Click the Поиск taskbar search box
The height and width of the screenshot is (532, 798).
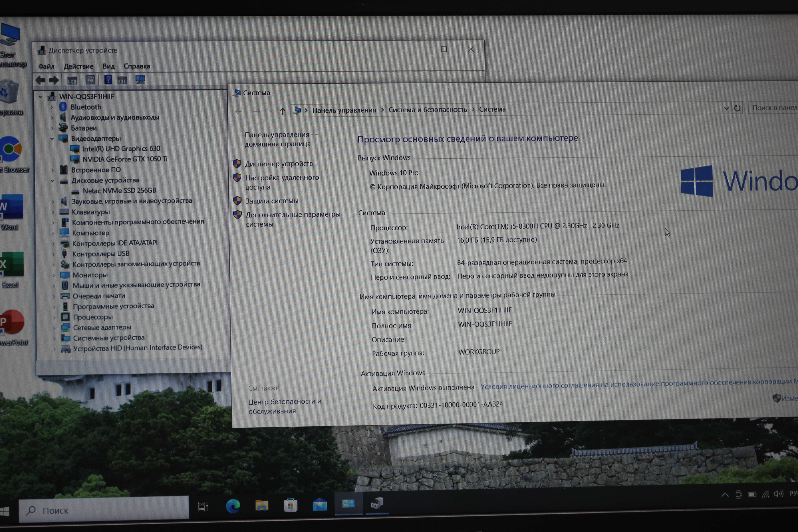pos(103,510)
